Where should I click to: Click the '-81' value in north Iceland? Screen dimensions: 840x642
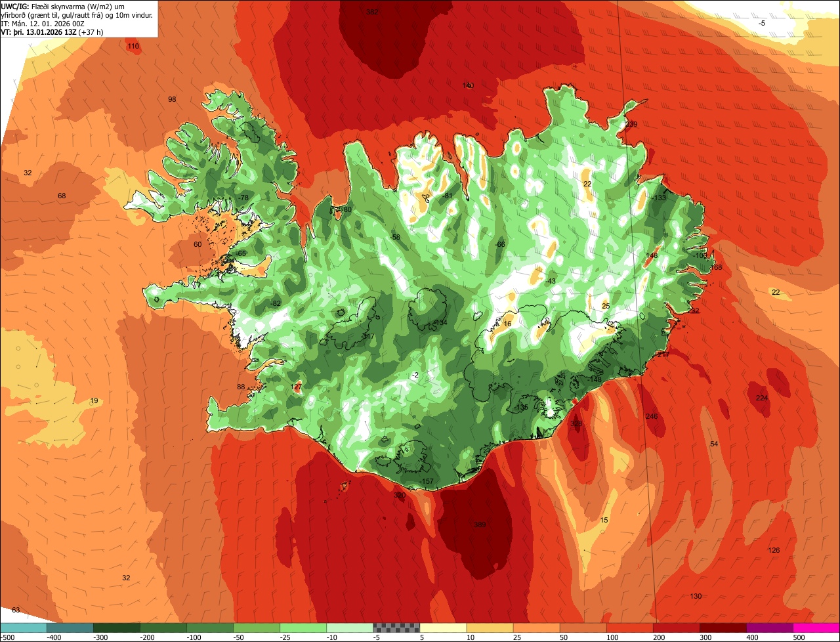pos(448,196)
